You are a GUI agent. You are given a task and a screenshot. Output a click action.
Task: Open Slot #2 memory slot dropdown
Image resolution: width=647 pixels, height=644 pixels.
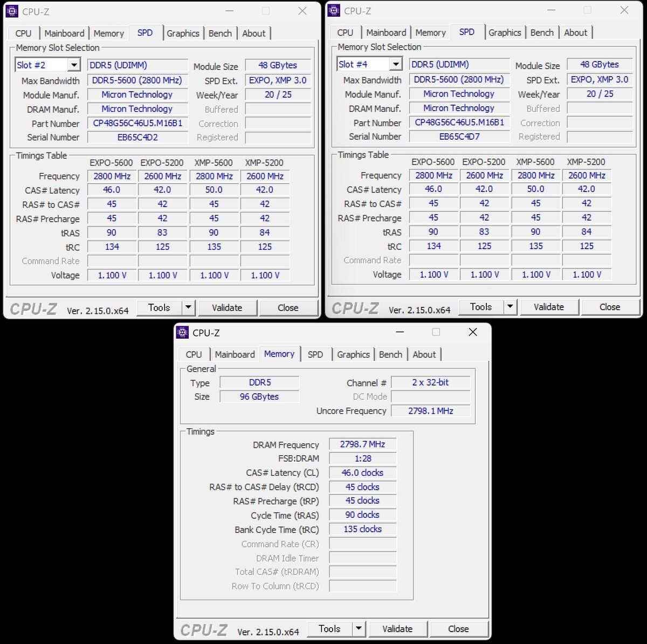pos(74,65)
